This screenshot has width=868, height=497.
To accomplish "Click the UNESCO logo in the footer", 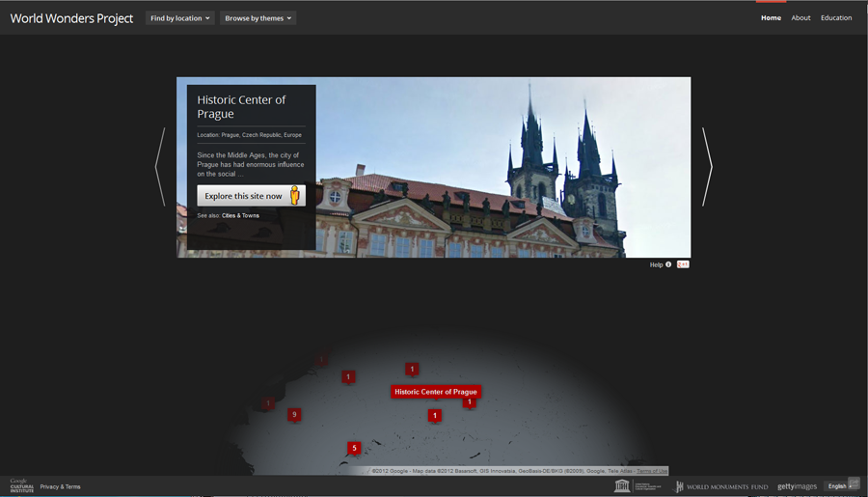I will click(x=637, y=486).
